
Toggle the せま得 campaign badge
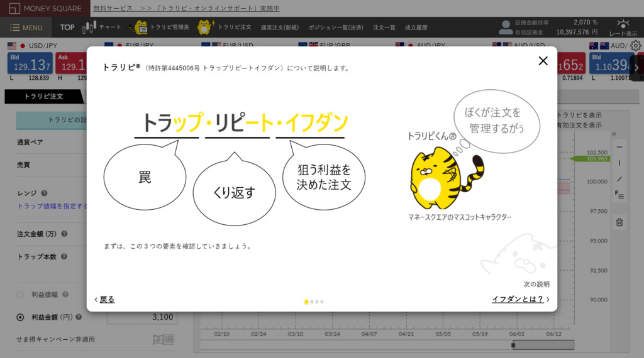(x=164, y=340)
